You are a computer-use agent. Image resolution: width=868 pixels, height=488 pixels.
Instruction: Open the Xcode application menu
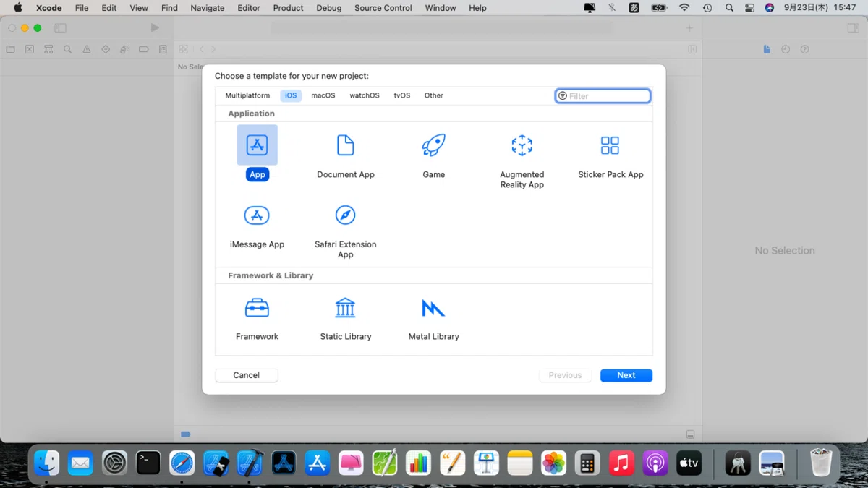coord(49,8)
